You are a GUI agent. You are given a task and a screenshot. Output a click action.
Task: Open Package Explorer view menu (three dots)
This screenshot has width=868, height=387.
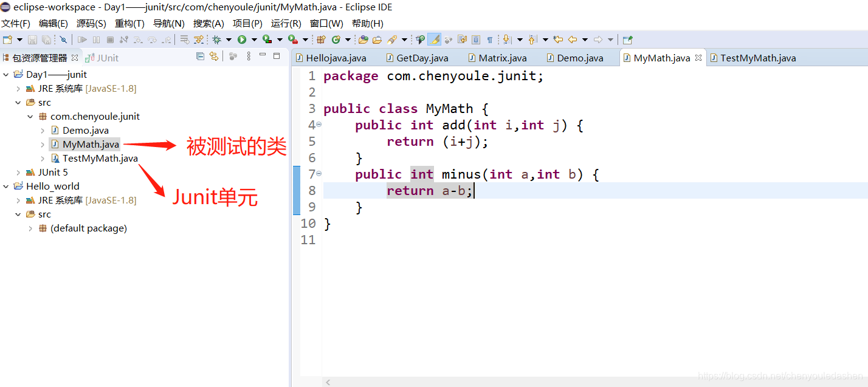[248, 57]
